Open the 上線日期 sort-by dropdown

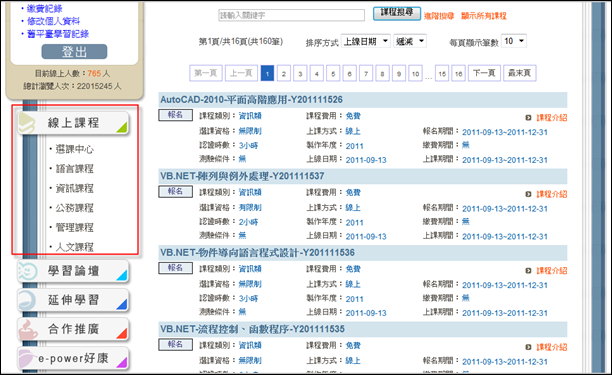click(x=366, y=41)
